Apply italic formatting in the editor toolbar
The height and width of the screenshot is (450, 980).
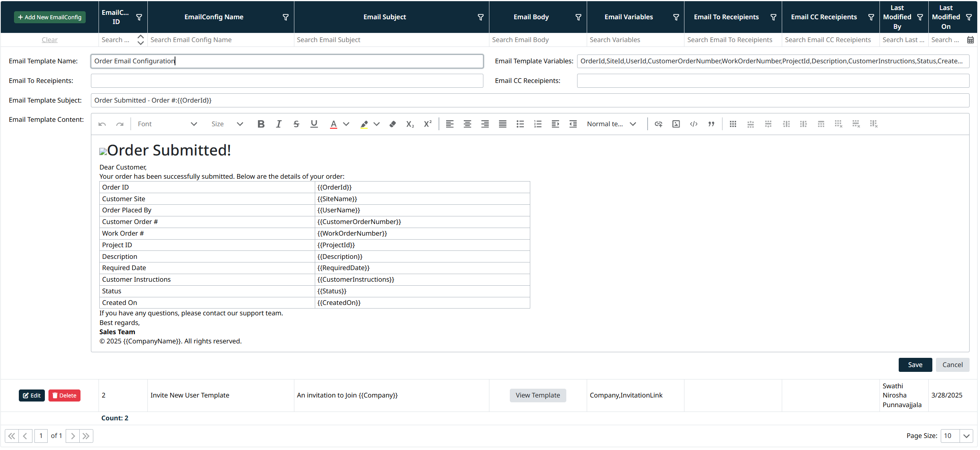click(279, 124)
